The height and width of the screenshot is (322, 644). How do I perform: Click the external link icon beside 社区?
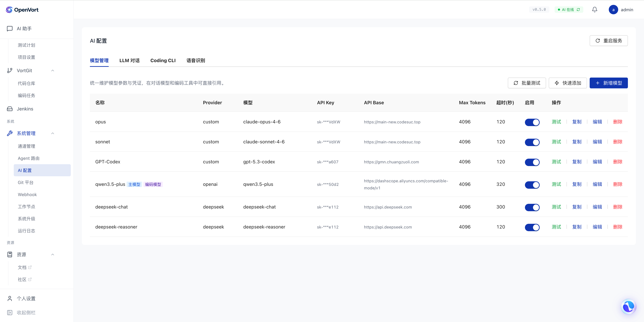pyautogui.click(x=30, y=279)
